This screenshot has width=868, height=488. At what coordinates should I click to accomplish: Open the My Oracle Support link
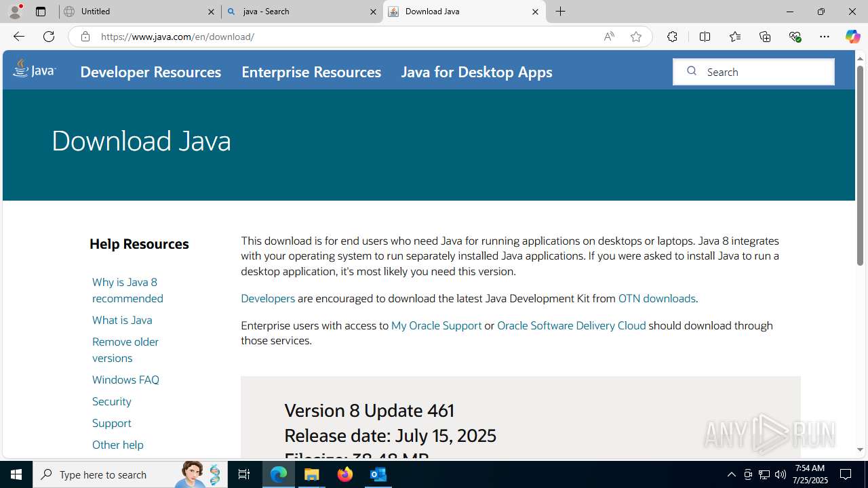(436, 325)
